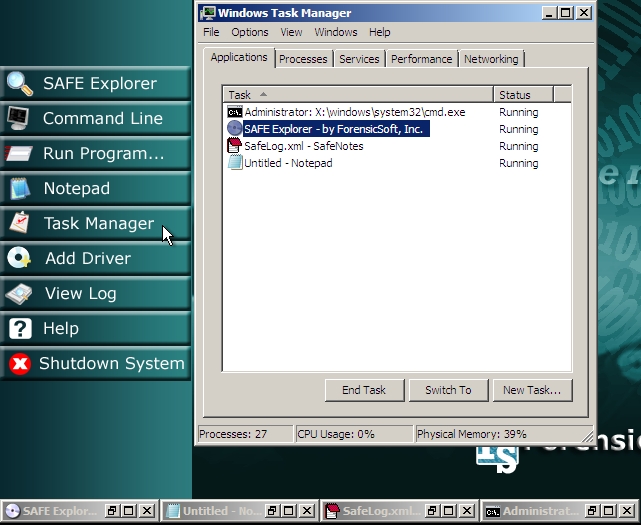
Task: Click the Run Program icon
Action: [x=19, y=153]
